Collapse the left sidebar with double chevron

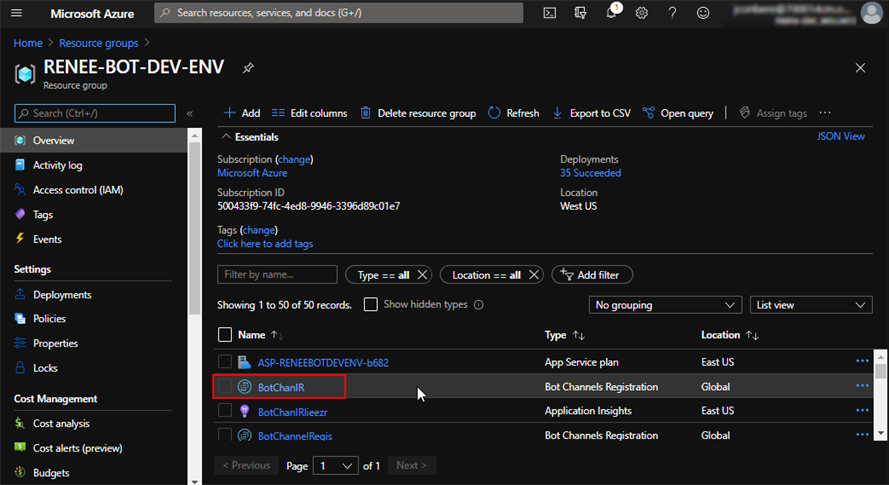point(190,114)
